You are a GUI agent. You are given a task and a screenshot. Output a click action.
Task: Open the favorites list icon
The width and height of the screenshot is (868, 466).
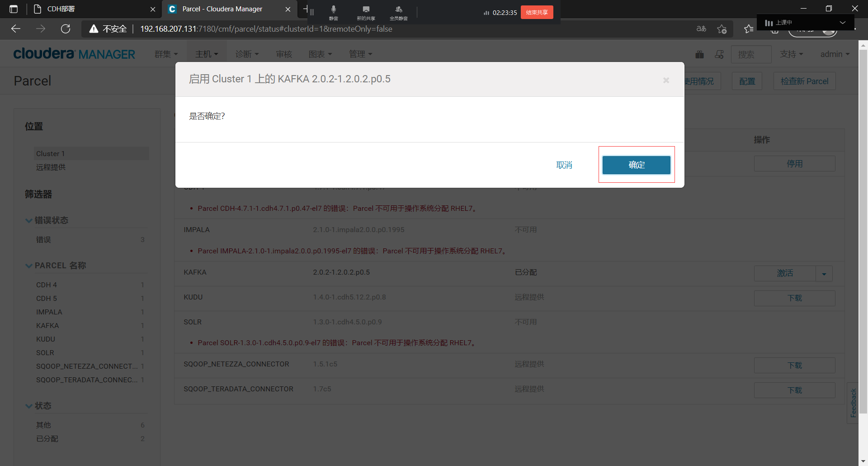(x=749, y=29)
